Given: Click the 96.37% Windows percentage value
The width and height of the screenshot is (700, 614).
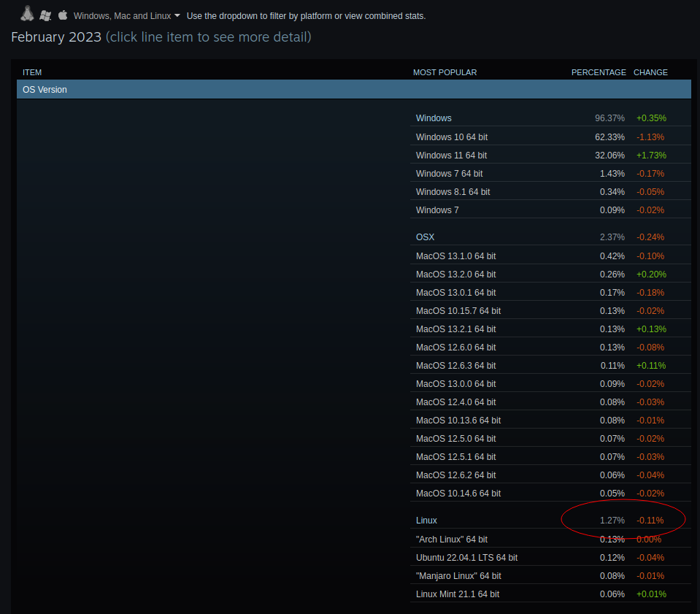Looking at the screenshot, I should pyautogui.click(x=609, y=118).
